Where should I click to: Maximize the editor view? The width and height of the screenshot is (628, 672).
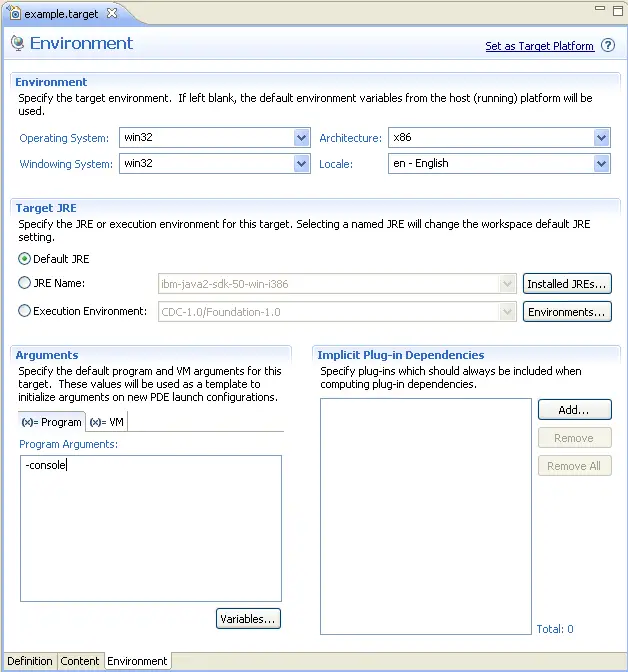point(616,9)
